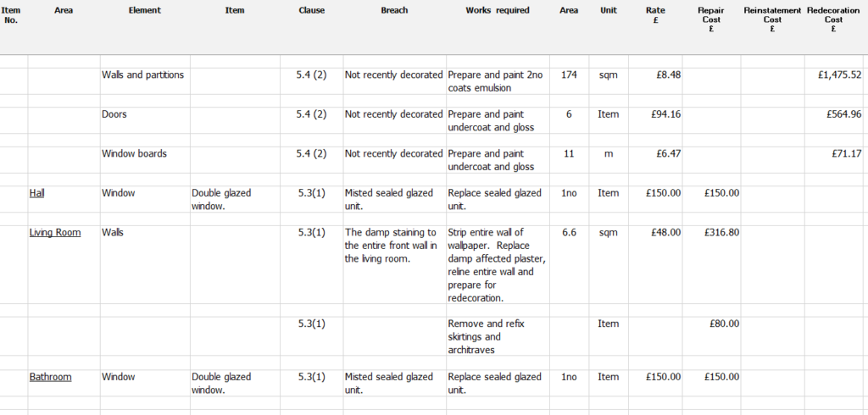Click the "Repair Cost £" column header

(x=710, y=19)
